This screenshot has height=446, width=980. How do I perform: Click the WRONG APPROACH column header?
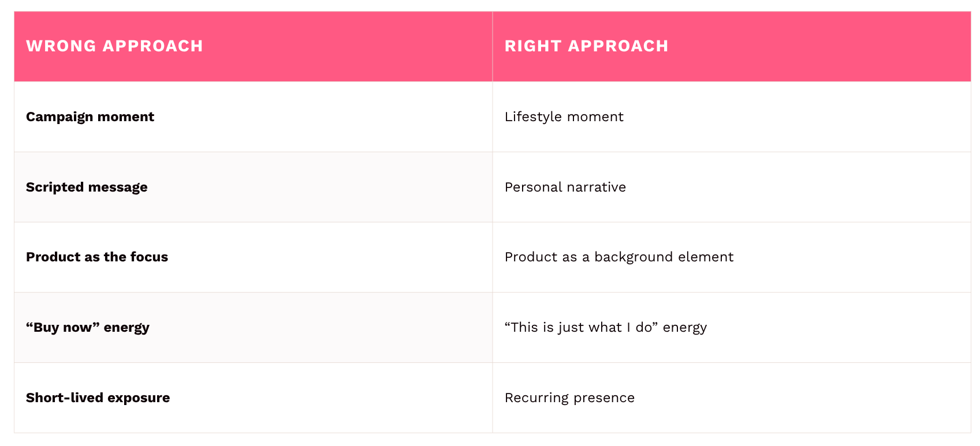coord(114,46)
